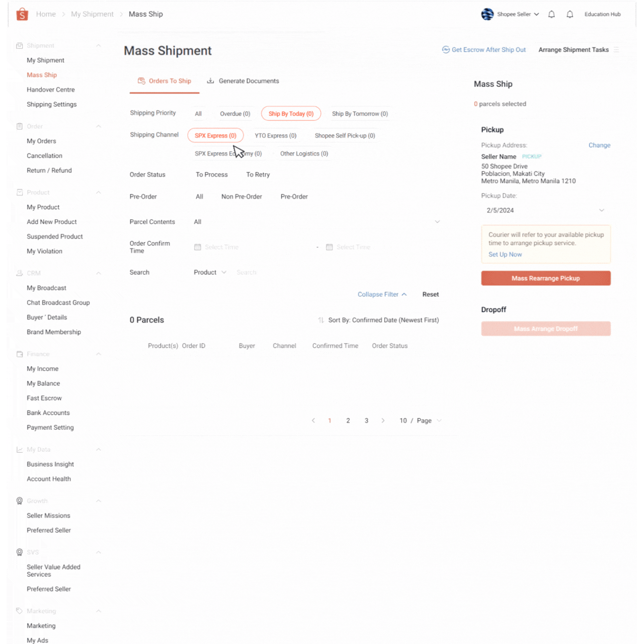The height and width of the screenshot is (644, 644).
Task: Open Handover Centre in the sidebar
Action: click(51, 90)
